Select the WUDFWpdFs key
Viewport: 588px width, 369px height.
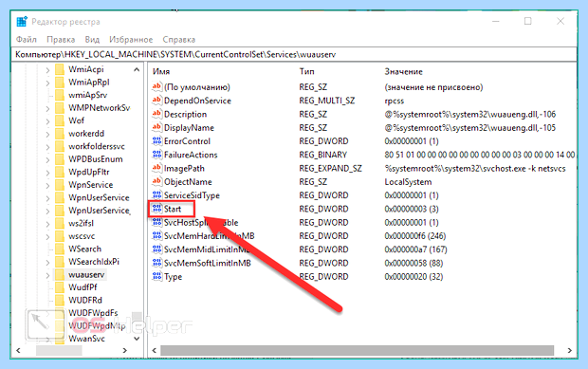pos(93,313)
